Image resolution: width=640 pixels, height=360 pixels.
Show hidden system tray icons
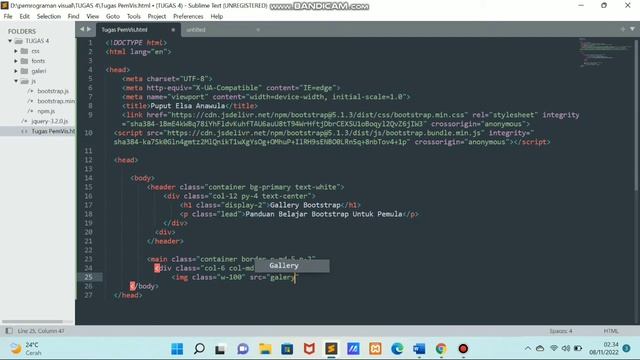point(528,349)
